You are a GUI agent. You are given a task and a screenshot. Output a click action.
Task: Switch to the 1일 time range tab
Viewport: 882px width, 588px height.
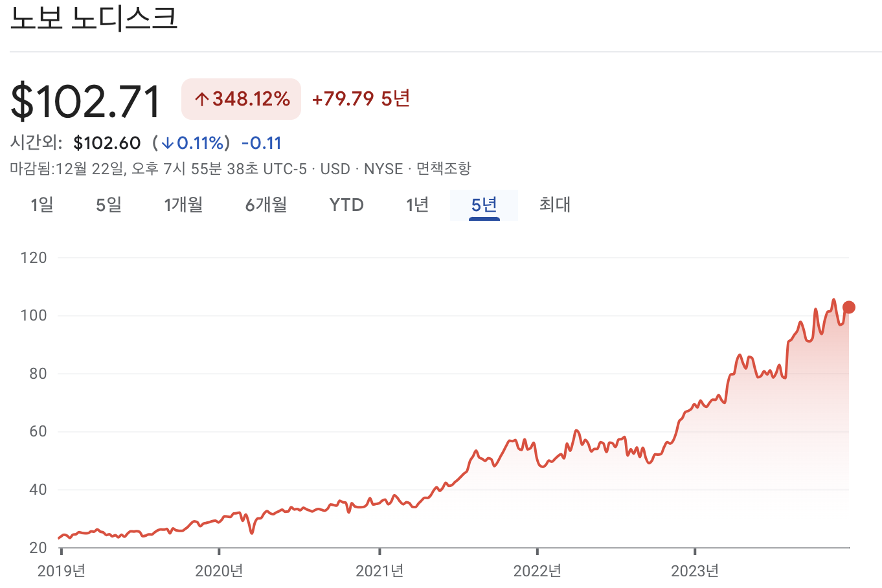pos(41,205)
